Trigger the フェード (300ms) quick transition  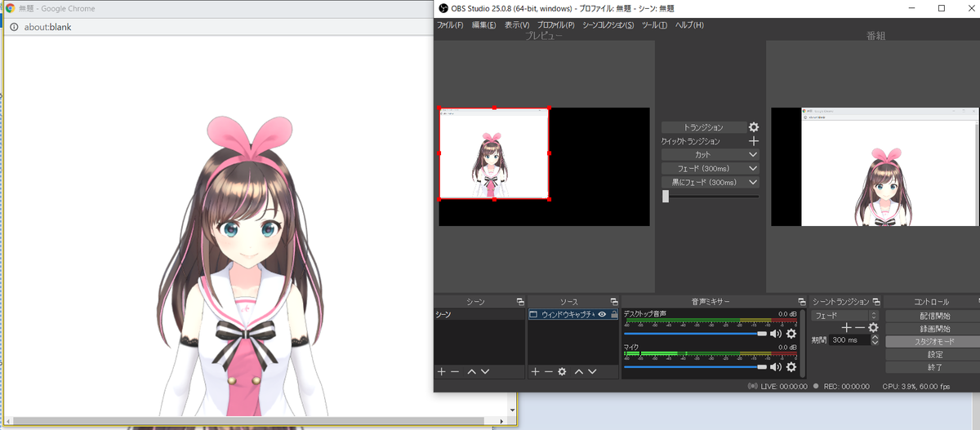703,168
